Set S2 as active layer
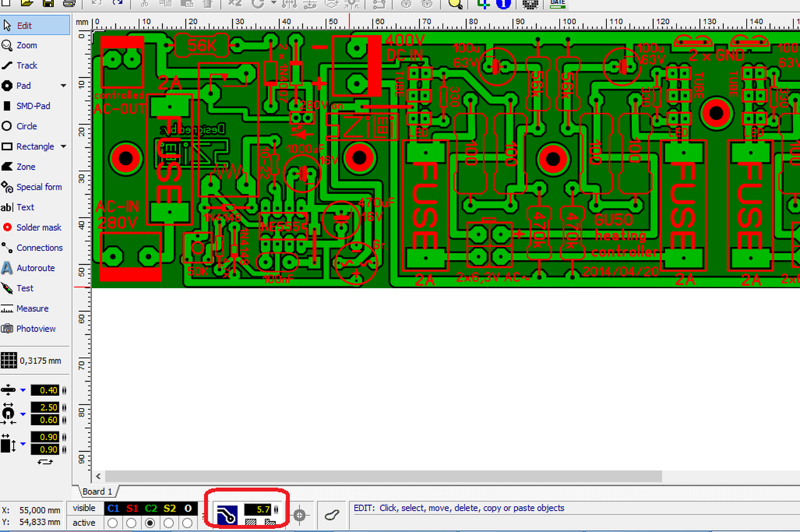 [169, 523]
